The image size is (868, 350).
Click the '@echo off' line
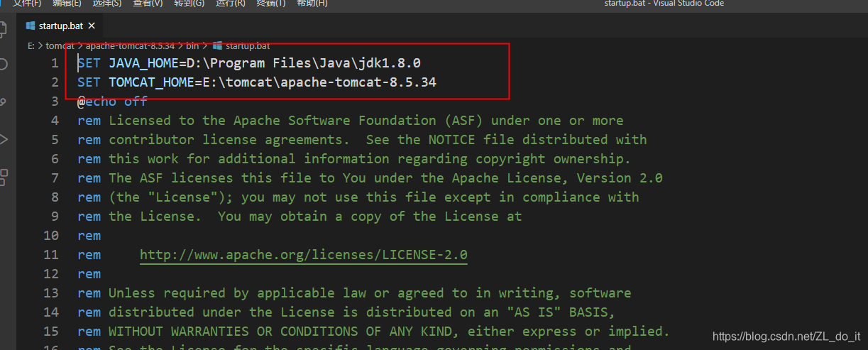[x=112, y=102]
